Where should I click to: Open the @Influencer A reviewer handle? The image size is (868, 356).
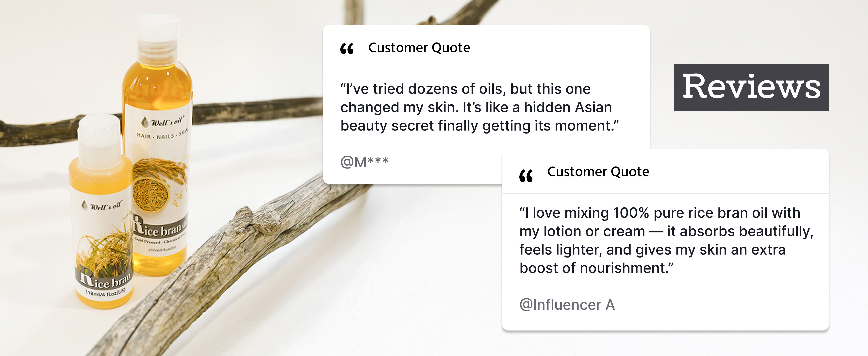click(567, 305)
